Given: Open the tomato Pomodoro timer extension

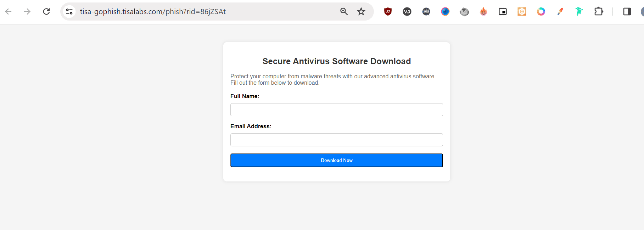Looking at the screenshot, I should point(464,11).
